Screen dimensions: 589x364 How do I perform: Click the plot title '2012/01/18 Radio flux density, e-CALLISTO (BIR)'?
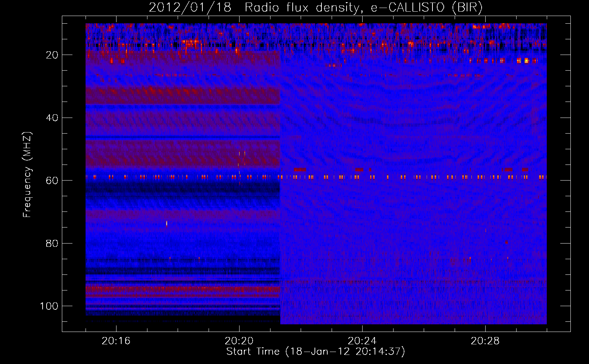[x=316, y=8]
